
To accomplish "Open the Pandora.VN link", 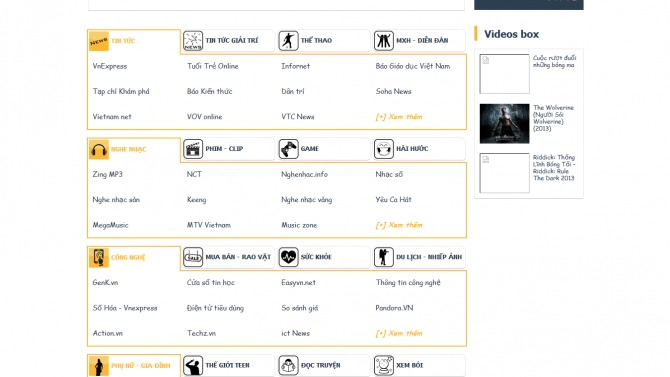I will [x=394, y=308].
